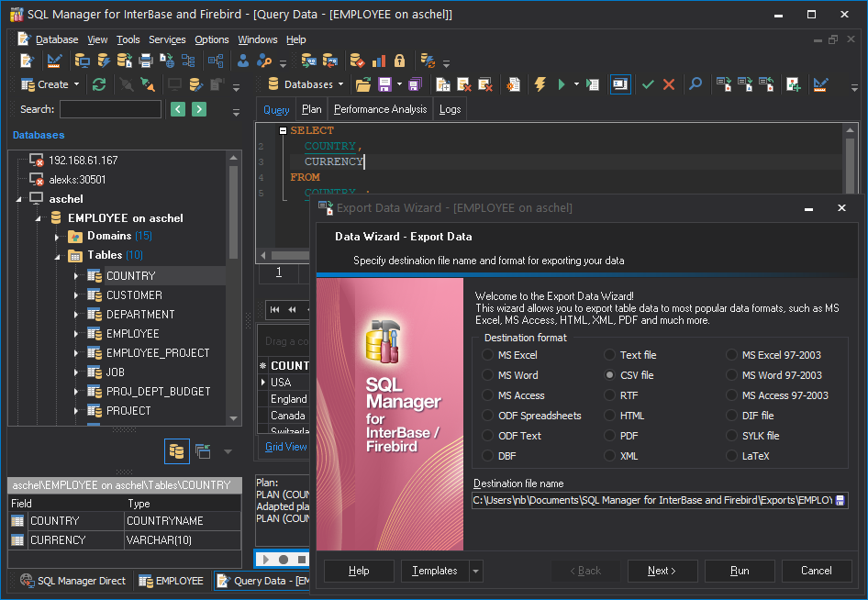Collapse the Tables folder in database tree
This screenshot has height=600, width=868.
57,256
